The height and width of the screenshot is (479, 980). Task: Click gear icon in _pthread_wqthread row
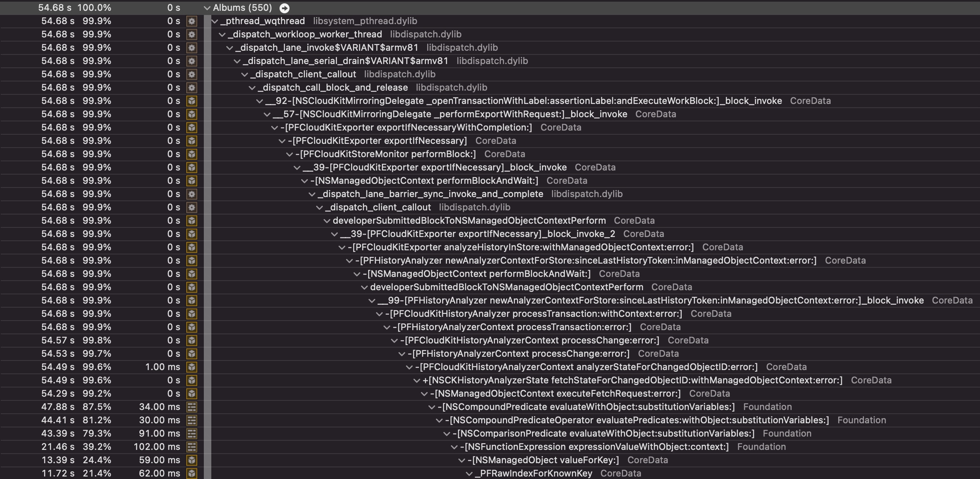pos(191,21)
